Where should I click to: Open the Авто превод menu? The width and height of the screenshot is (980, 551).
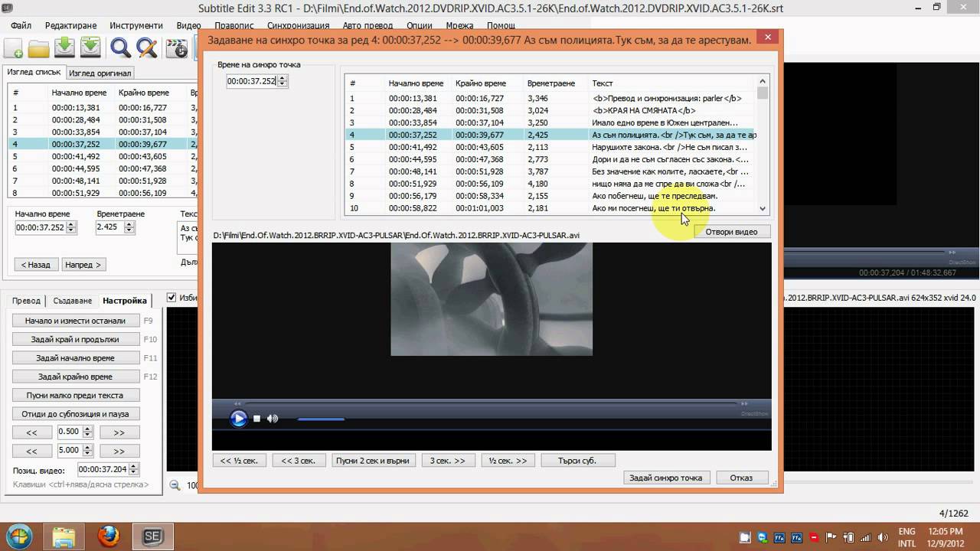pyautogui.click(x=367, y=25)
